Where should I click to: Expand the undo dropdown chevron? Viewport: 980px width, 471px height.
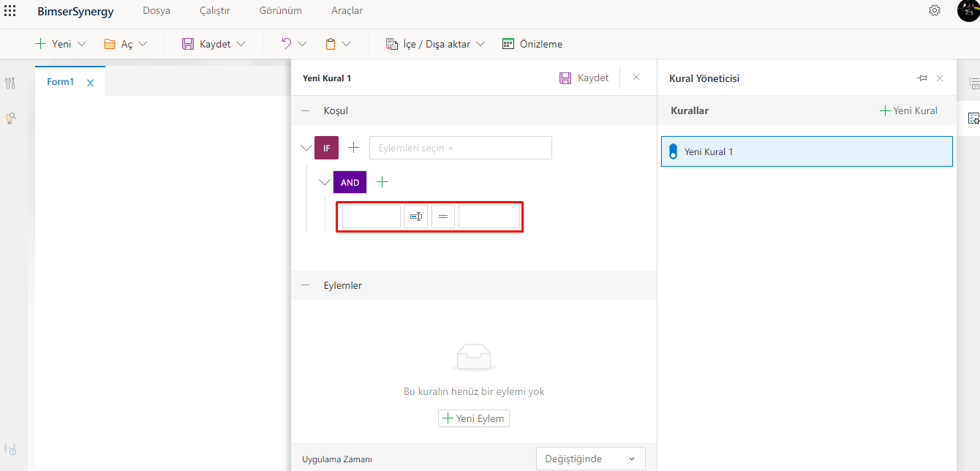(x=302, y=44)
